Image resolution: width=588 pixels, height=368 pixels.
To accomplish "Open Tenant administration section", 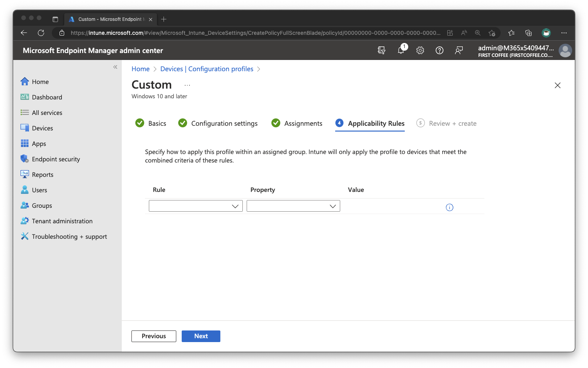I will (x=62, y=221).
